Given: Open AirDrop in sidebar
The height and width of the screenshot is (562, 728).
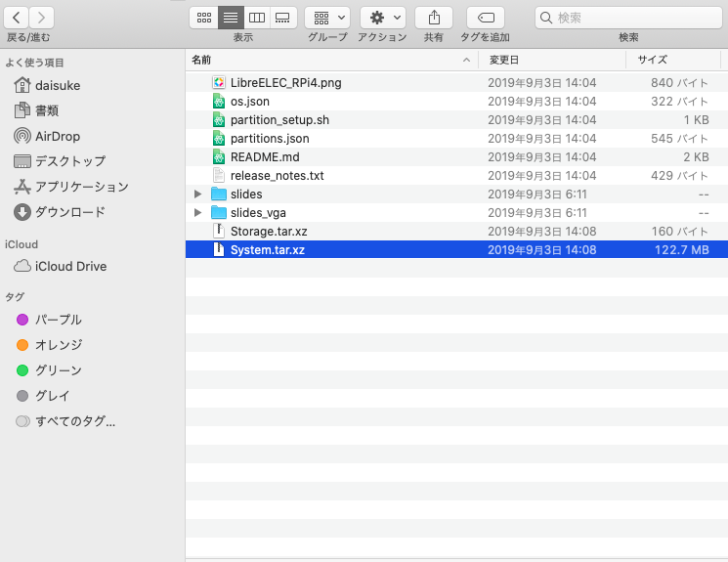Looking at the screenshot, I should pyautogui.click(x=47, y=136).
